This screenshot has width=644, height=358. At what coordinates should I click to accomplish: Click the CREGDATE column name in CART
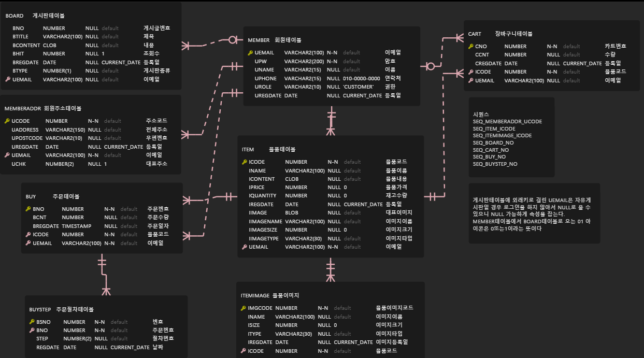point(488,63)
